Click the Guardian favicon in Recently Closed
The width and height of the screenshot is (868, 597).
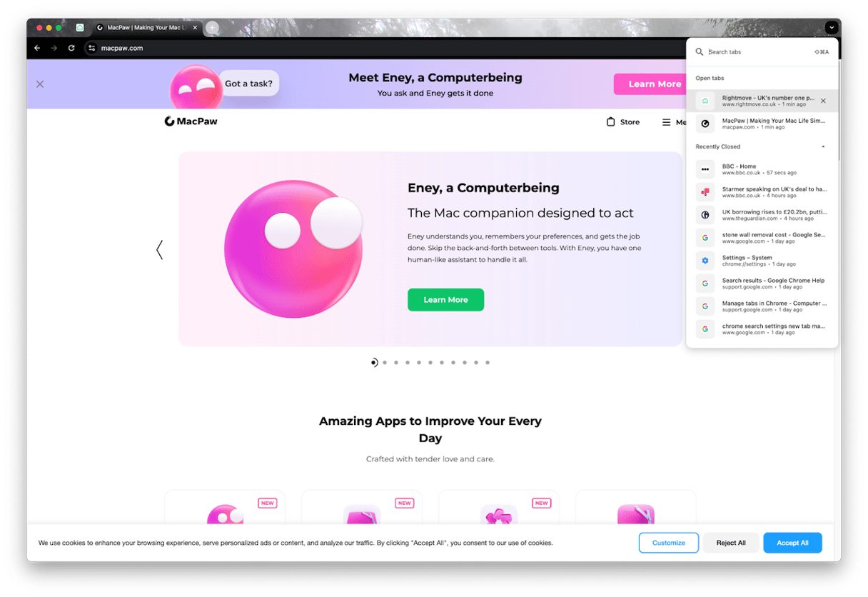point(705,215)
